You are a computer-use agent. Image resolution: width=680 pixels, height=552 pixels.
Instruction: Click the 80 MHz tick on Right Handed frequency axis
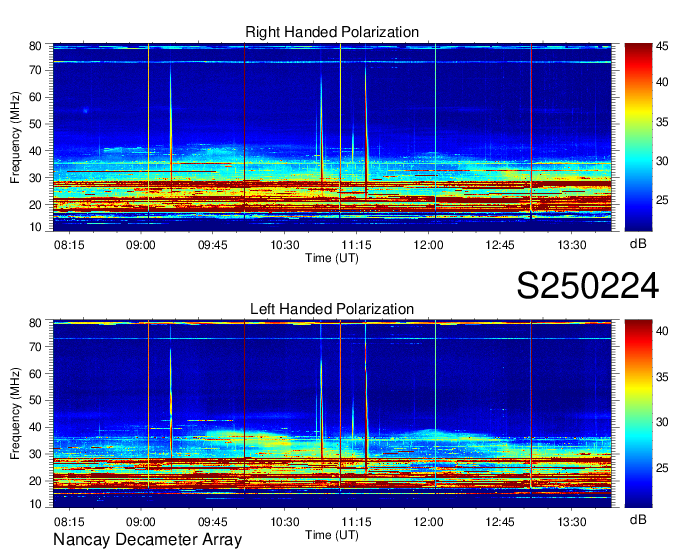(35, 46)
